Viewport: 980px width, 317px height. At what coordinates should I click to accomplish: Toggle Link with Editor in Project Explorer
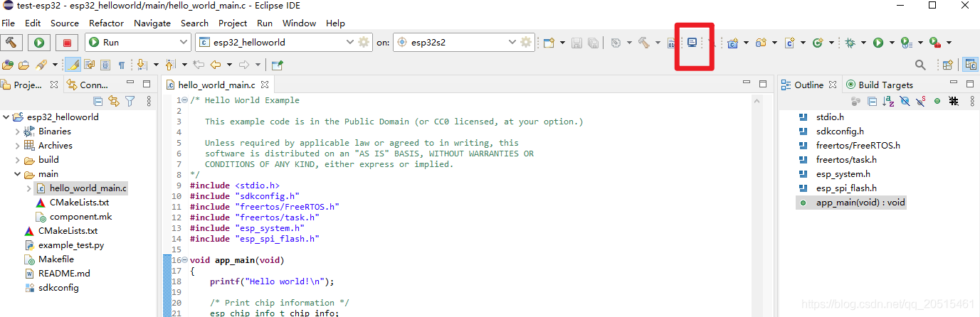(x=113, y=102)
